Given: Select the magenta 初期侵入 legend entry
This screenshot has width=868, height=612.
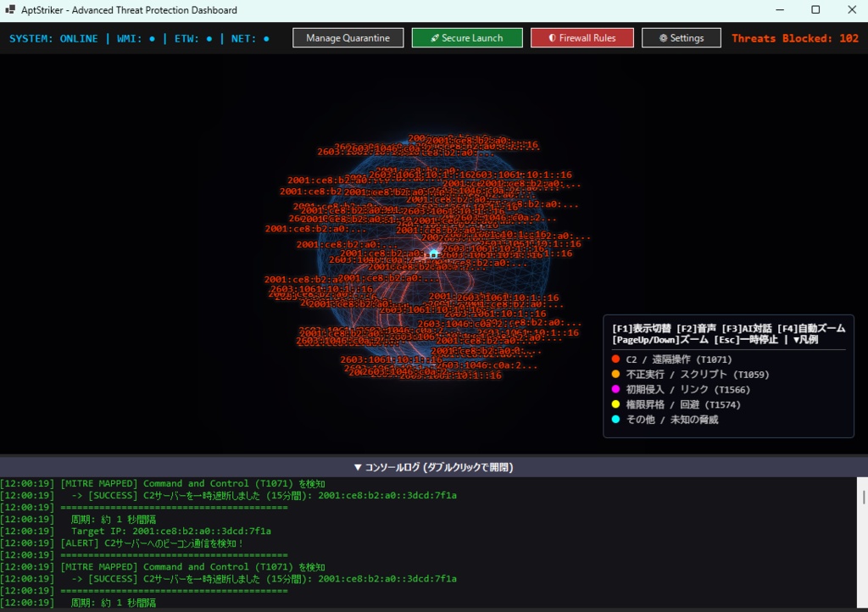Looking at the screenshot, I should [x=681, y=389].
